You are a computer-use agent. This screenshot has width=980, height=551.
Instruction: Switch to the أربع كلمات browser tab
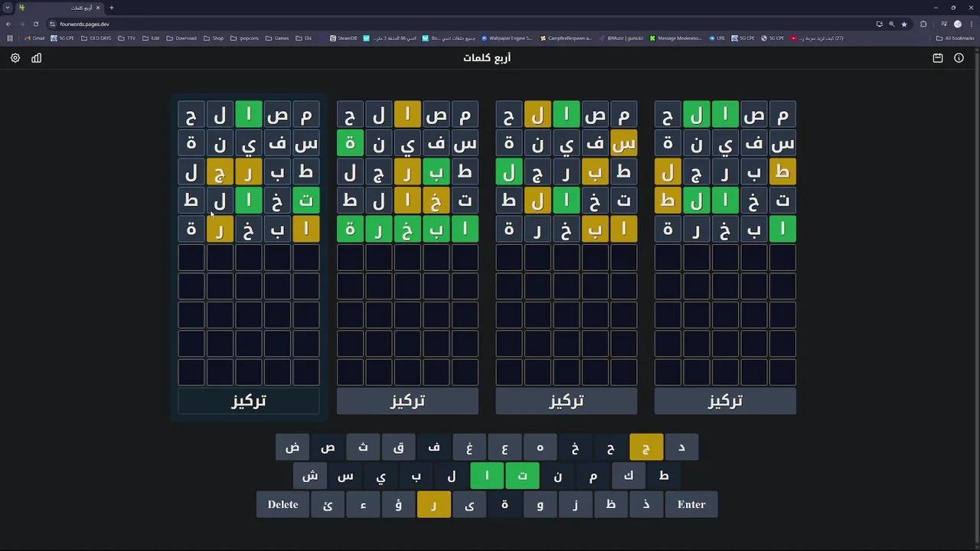coord(60,8)
